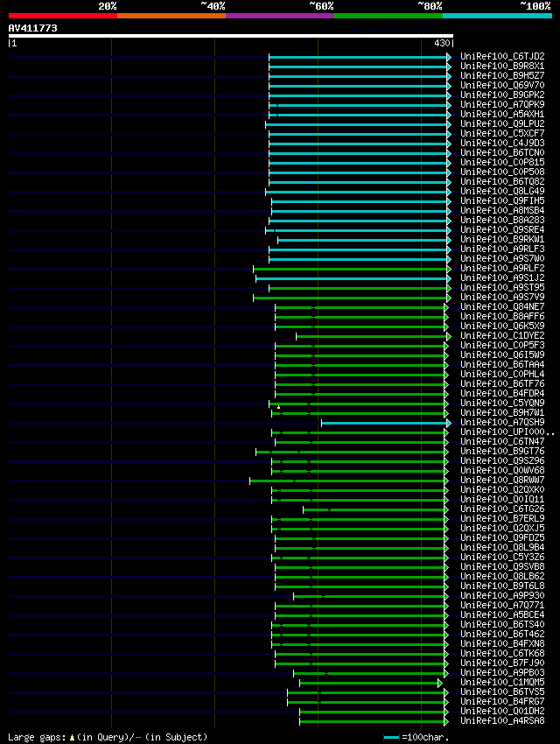560x744 pixels.
Task: Click UniRef100_A9P930 label
Action: [x=502, y=595]
